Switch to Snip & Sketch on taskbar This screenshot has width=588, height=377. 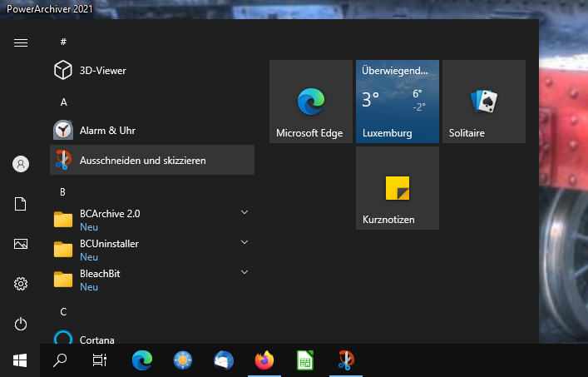point(346,360)
